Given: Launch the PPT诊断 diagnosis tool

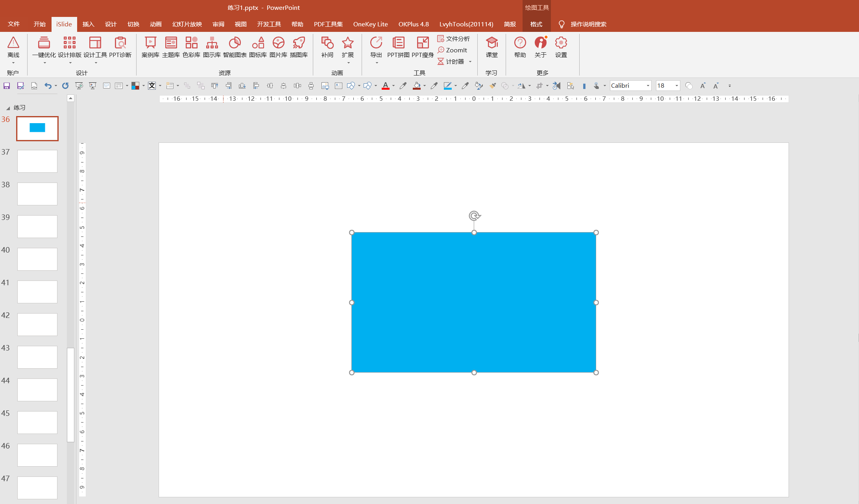Looking at the screenshot, I should [x=120, y=47].
